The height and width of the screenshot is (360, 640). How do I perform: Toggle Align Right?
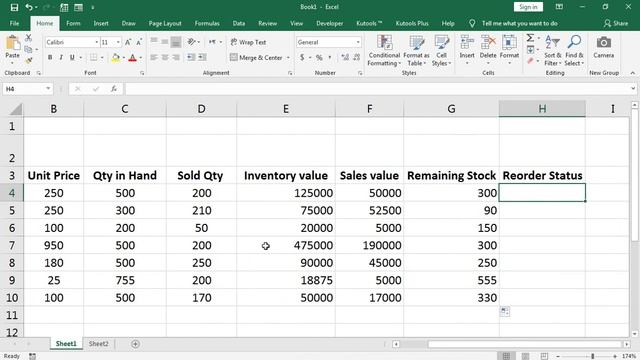pos(176,58)
